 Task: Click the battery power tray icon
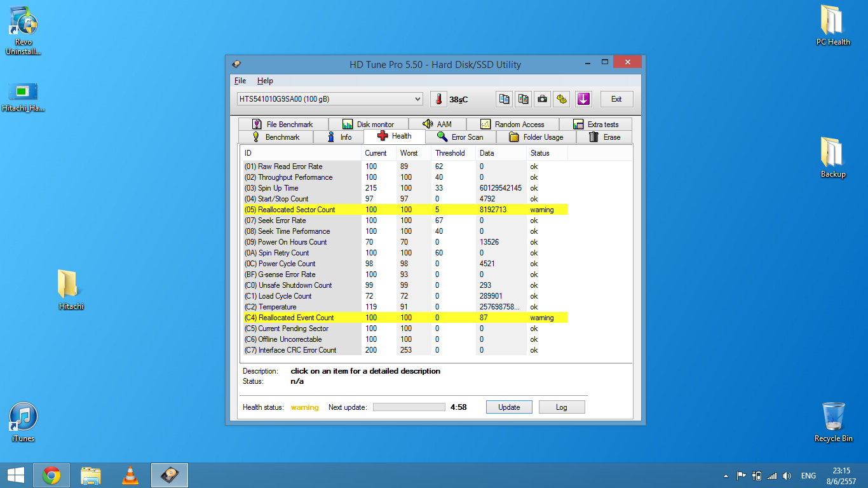click(x=756, y=476)
